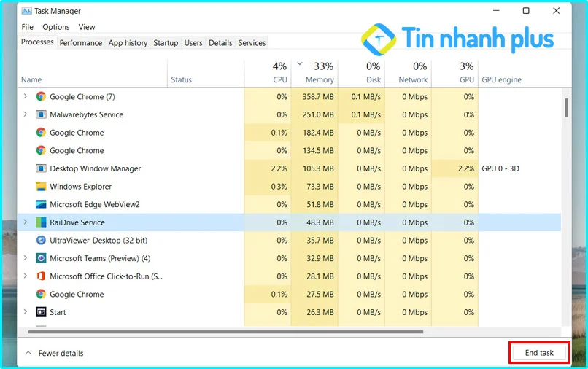This screenshot has width=588, height=369.
Task: Click the GPU 0 - 3D engine cell
Action: point(500,168)
